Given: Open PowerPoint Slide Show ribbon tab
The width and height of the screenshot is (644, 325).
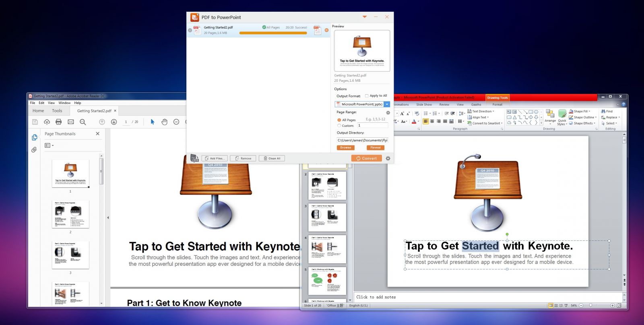Looking at the screenshot, I should [424, 104].
